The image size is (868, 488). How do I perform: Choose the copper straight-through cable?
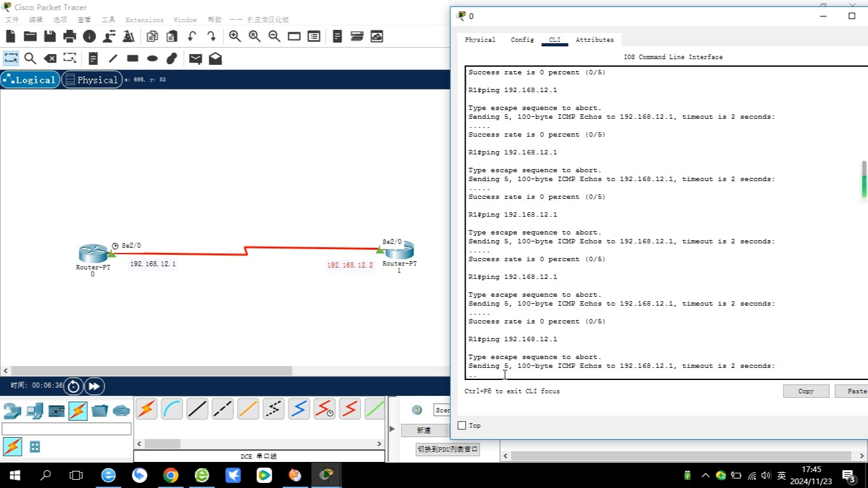[197, 409]
